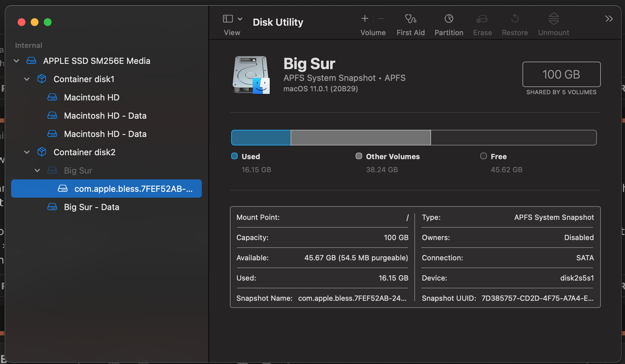Viewport: 625px width, 364px height.
Task: Select Macintosh HD volume
Action: [x=92, y=97]
